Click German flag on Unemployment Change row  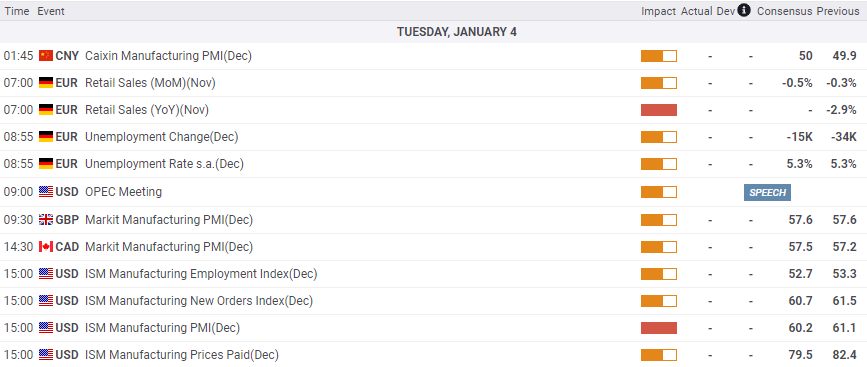46,137
